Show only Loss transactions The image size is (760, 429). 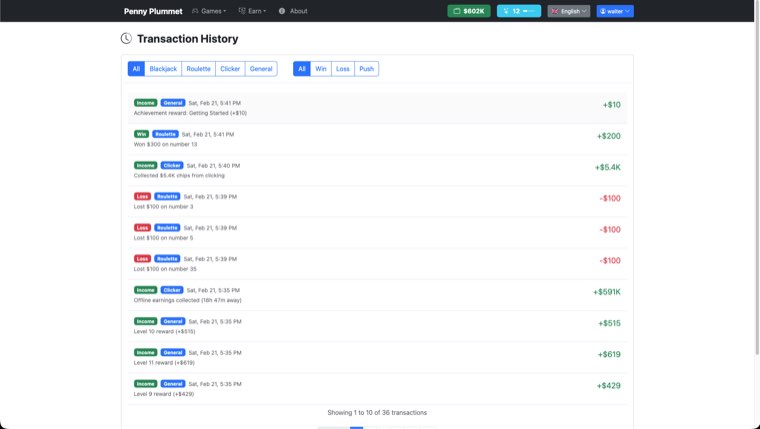343,69
